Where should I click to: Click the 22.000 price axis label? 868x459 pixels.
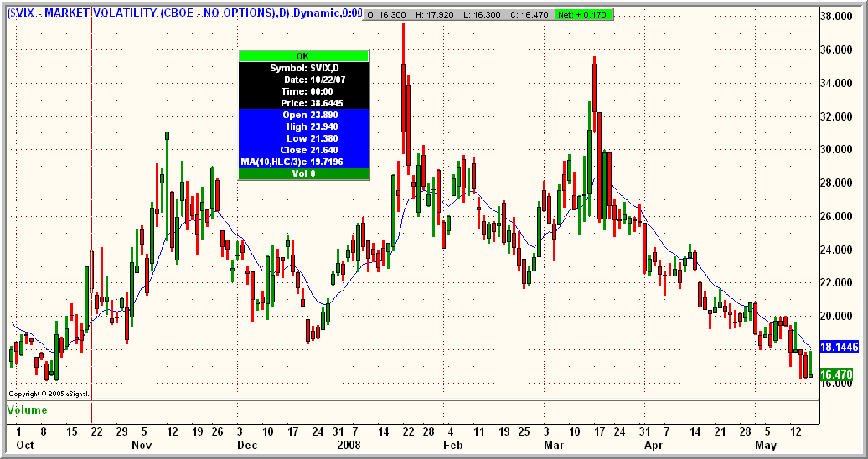point(836,283)
